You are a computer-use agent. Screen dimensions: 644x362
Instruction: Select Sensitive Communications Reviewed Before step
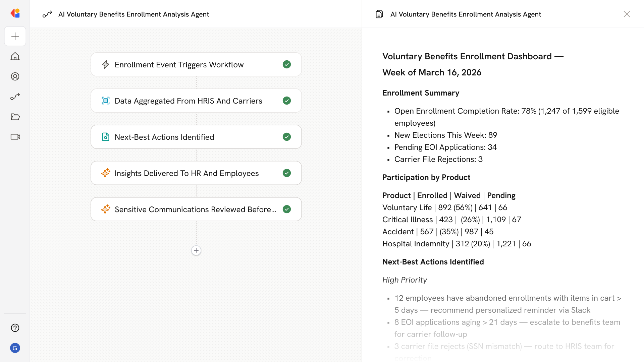coord(195,209)
